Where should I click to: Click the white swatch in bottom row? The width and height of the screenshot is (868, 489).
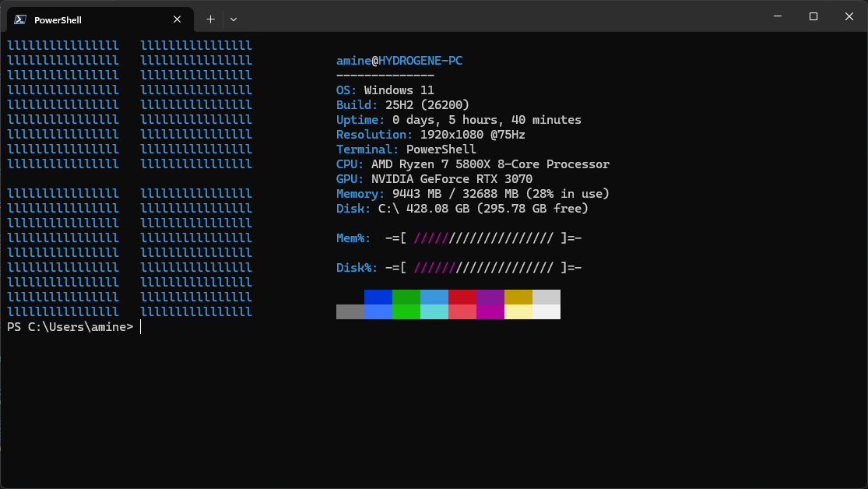coord(546,311)
